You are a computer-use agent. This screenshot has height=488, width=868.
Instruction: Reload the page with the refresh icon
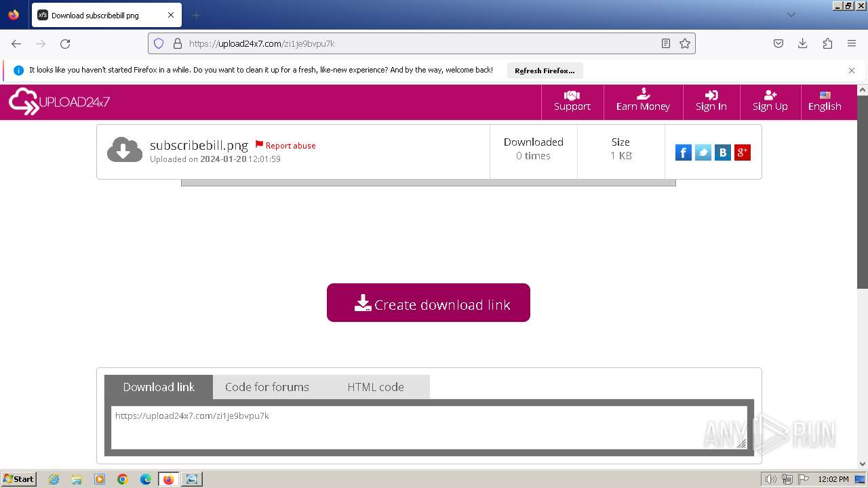click(x=65, y=43)
